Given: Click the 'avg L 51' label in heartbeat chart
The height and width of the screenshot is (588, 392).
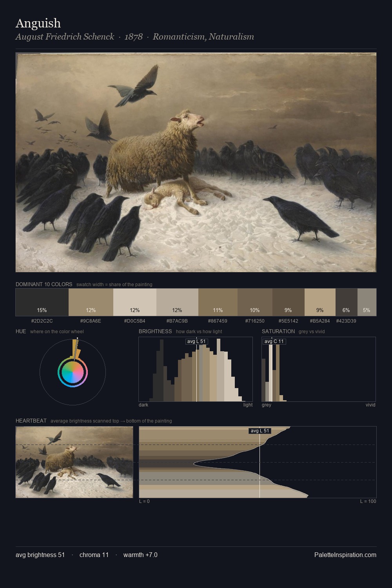Looking at the screenshot, I should click(x=260, y=431).
